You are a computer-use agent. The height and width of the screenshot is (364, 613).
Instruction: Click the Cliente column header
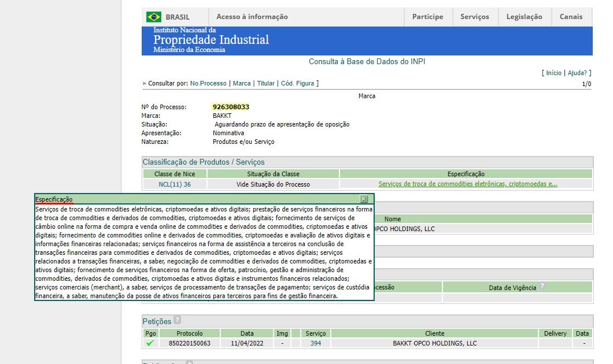[x=435, y=333]
